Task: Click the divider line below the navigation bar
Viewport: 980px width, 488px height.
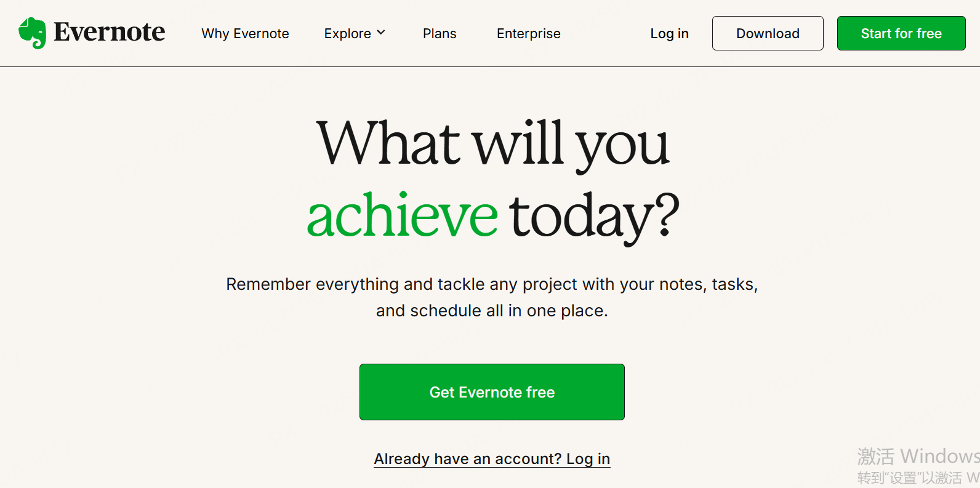Action: click(x=490, y=66)
